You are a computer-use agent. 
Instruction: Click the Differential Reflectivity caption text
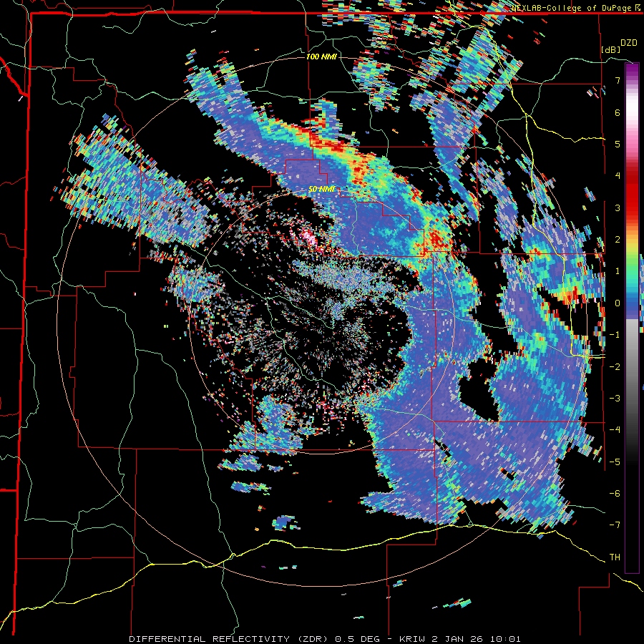325,639
